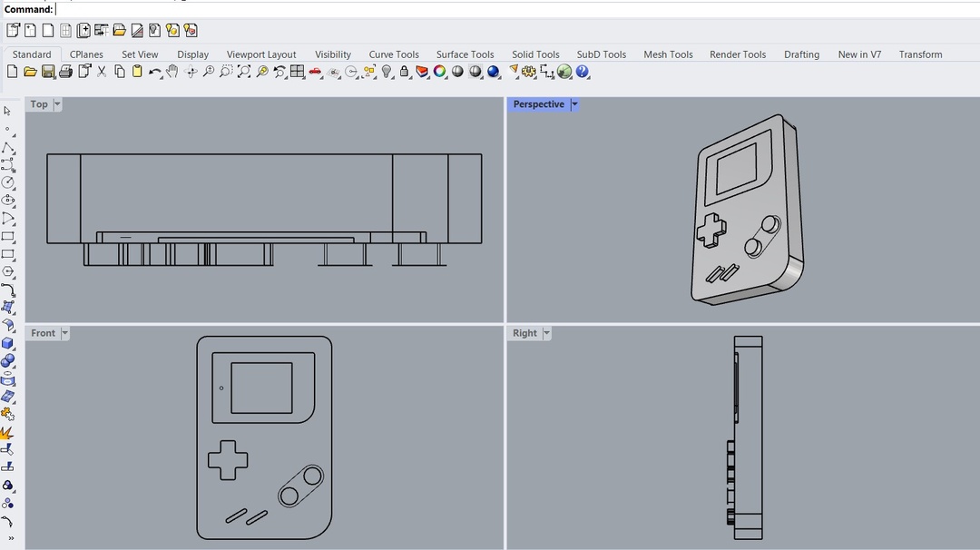Lock objects with the padlock icon
This screenshot has width=980, height=550.
pos(405,72)
